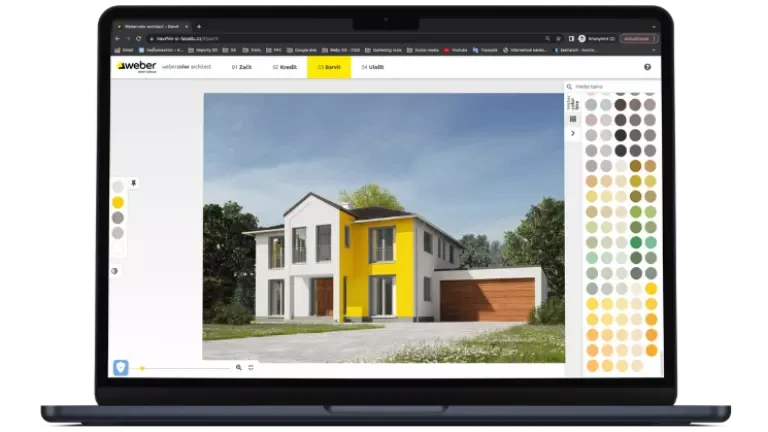This screenshot has height=432, width=768.
Task: Click the browser reload icon
Action: pyautogui.click(x=137, y=38)
